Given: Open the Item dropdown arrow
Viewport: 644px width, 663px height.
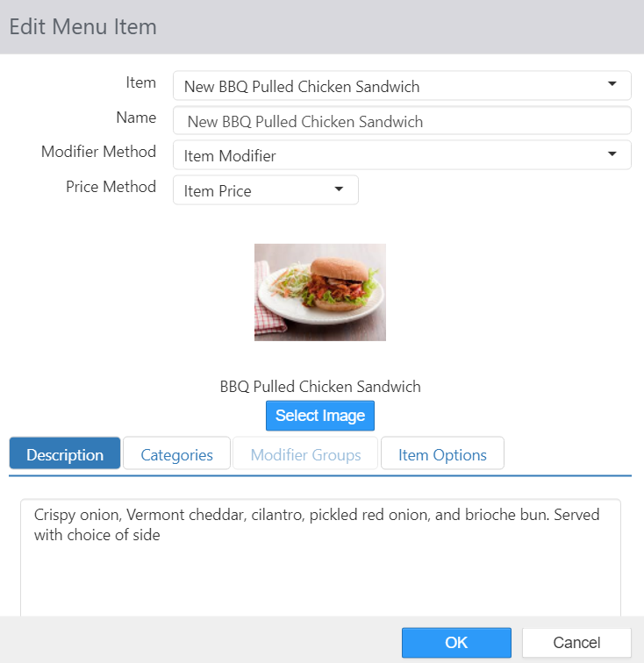Looking at the screenshot, I should pyautogui.click(x=612, y=85).
